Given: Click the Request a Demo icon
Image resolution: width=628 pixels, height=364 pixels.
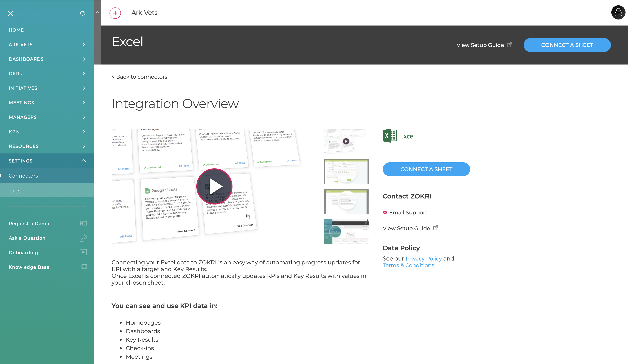Looking at the screenshot, I should pos(83,223).
